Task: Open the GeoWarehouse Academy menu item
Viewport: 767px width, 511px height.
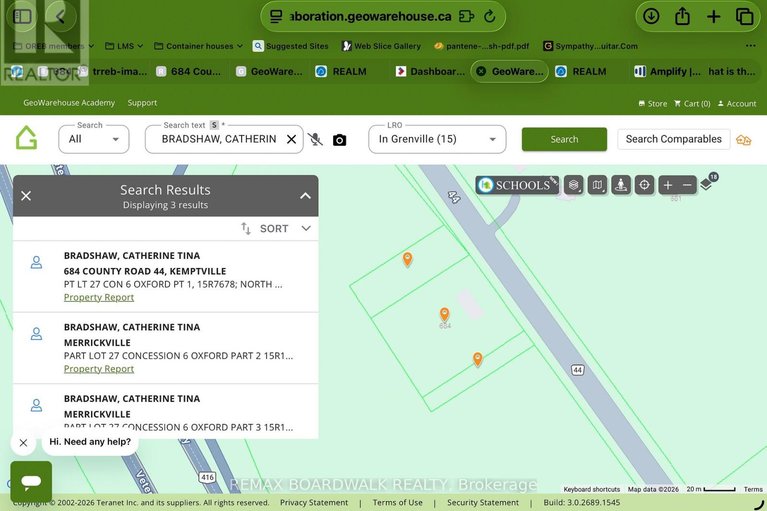Action: point(69,103)
